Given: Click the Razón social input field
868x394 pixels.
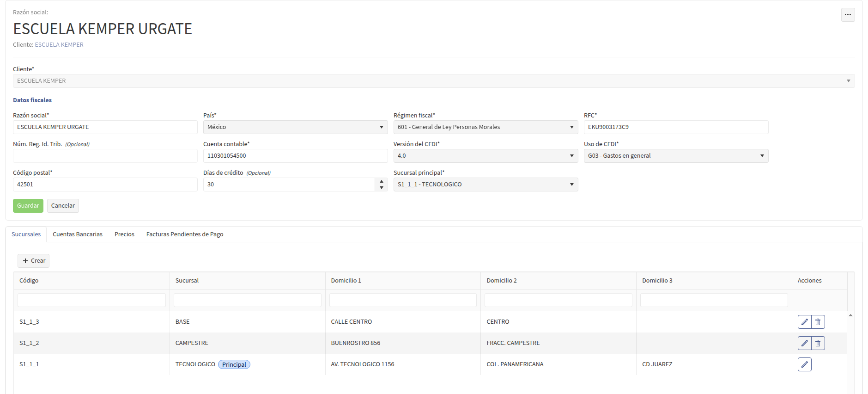Looking at the screenshot, I should coord(105,127).
